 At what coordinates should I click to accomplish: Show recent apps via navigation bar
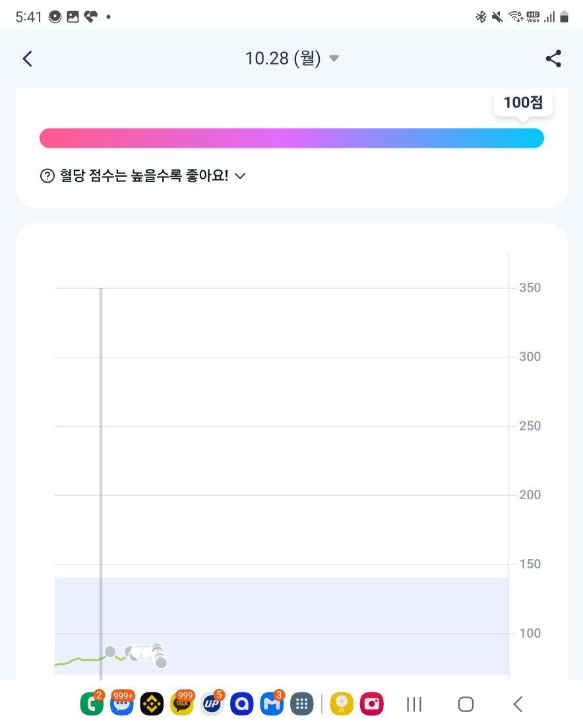(414, 704)
